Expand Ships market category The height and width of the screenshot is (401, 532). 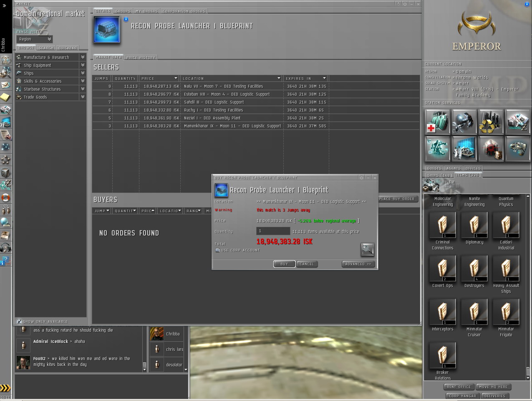point(50,73)
